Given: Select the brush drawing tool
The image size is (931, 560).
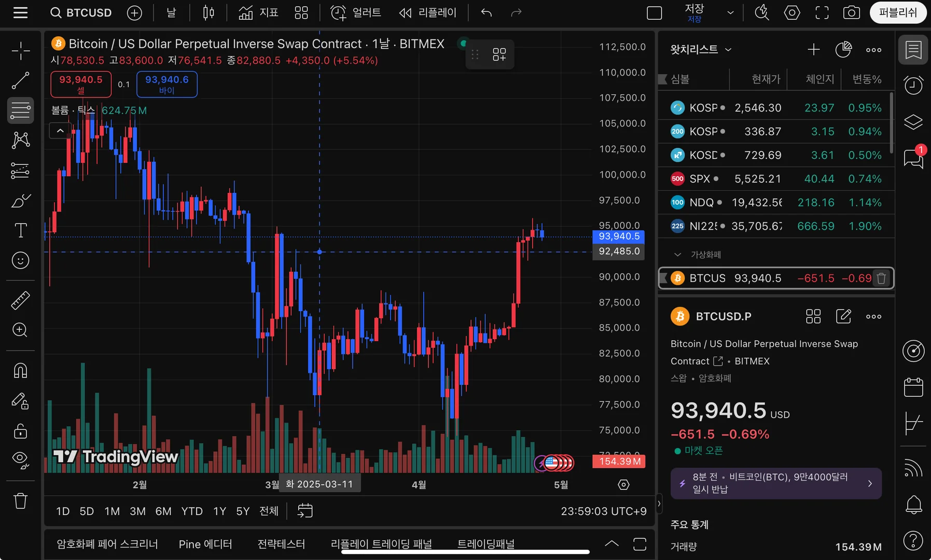Looking at the screenshot, I should 21,200.
